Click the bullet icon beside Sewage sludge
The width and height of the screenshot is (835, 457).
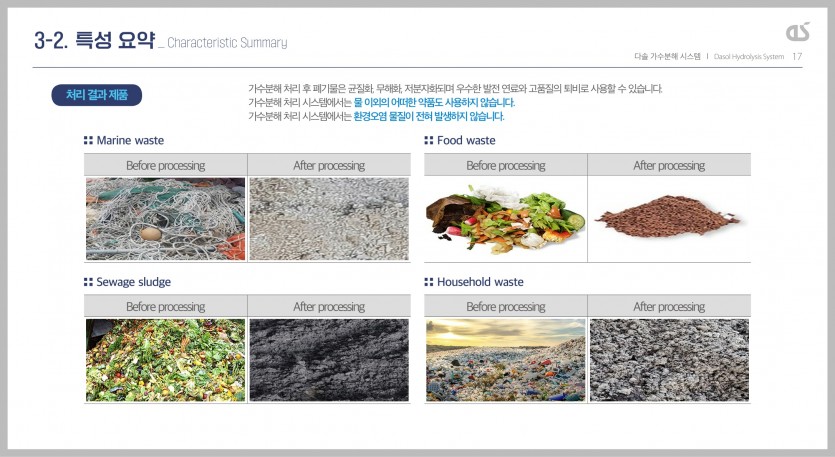click(x=88, y=282)
